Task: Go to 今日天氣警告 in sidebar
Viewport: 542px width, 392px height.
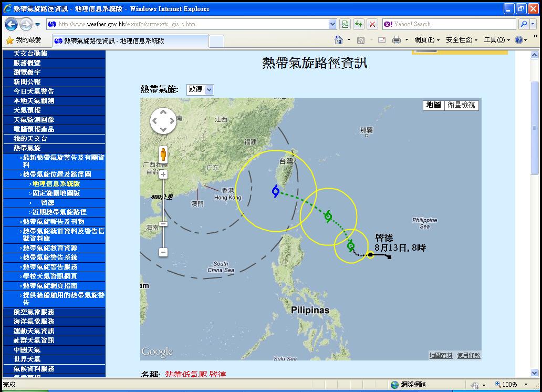Action: click(34, 91)
